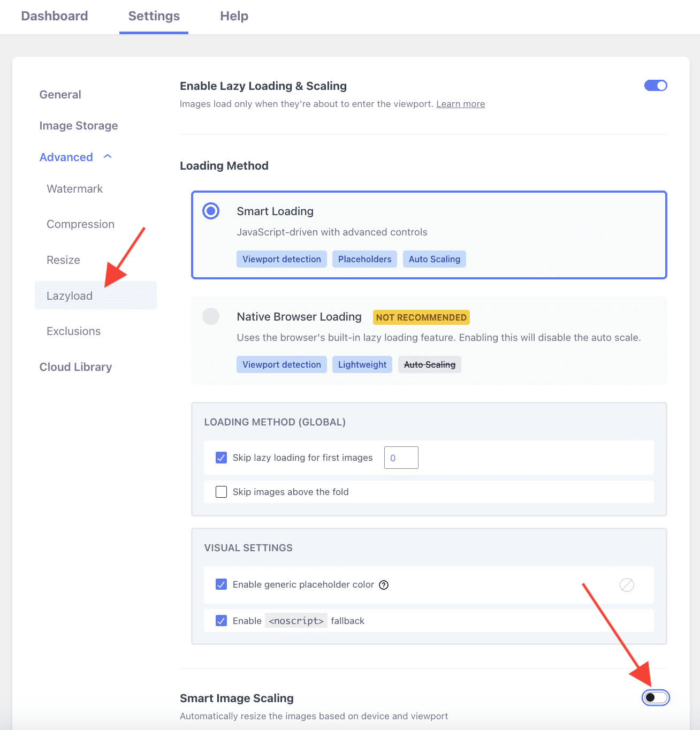Open the generic placeholder color picker swatch
The image size is (700, 730).
coord(627,585)
